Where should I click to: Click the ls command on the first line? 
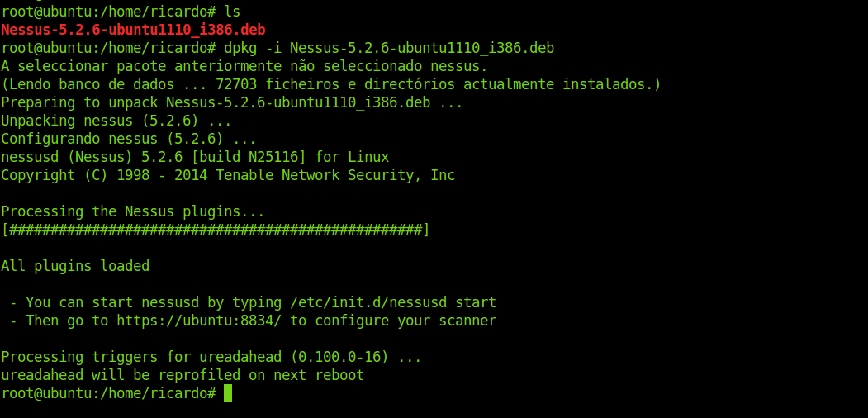pyautogui.click(x=232, y=12)
